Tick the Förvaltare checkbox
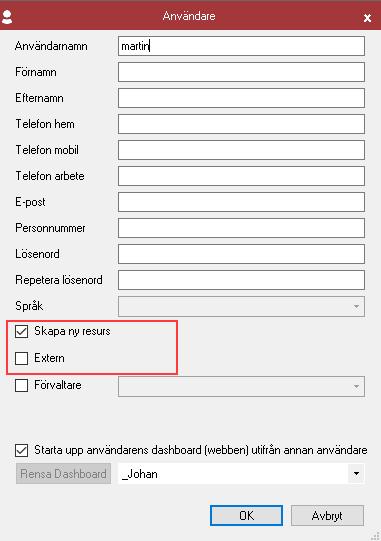 [21, 385]
